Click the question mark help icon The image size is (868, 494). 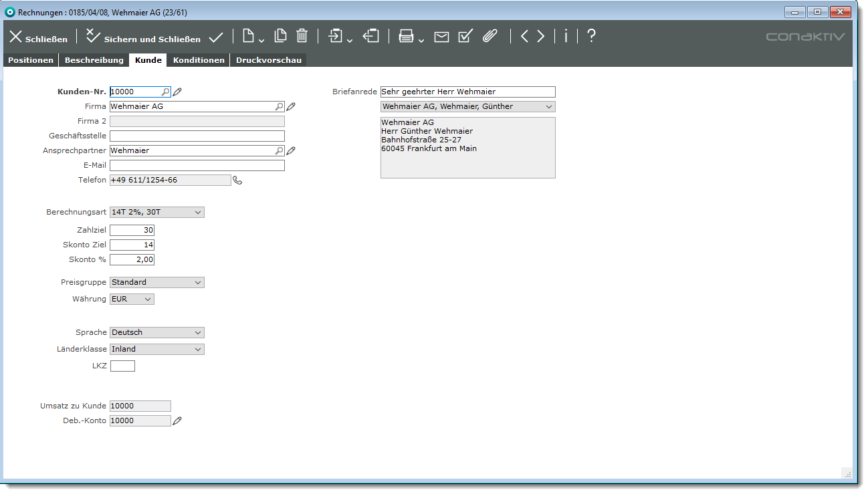591,36
